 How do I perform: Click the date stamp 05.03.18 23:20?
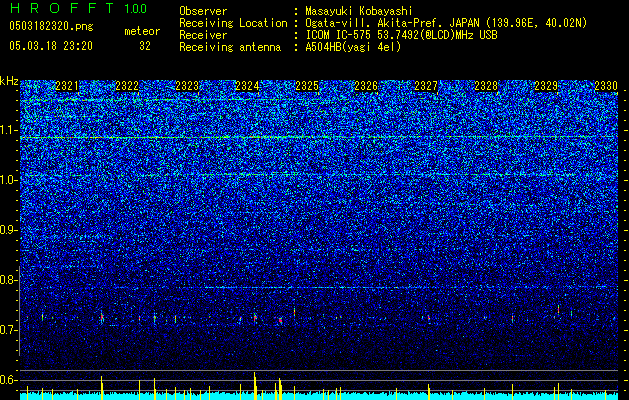coord(51,46)
